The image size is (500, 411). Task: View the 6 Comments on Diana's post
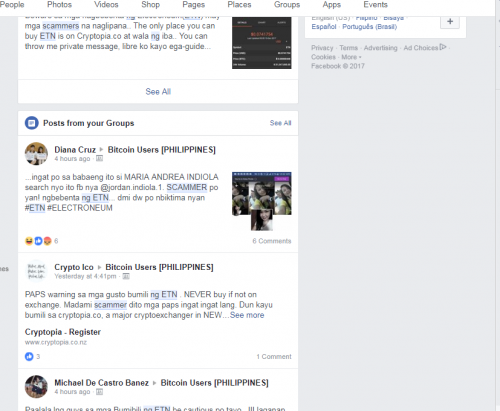(272, 241)
